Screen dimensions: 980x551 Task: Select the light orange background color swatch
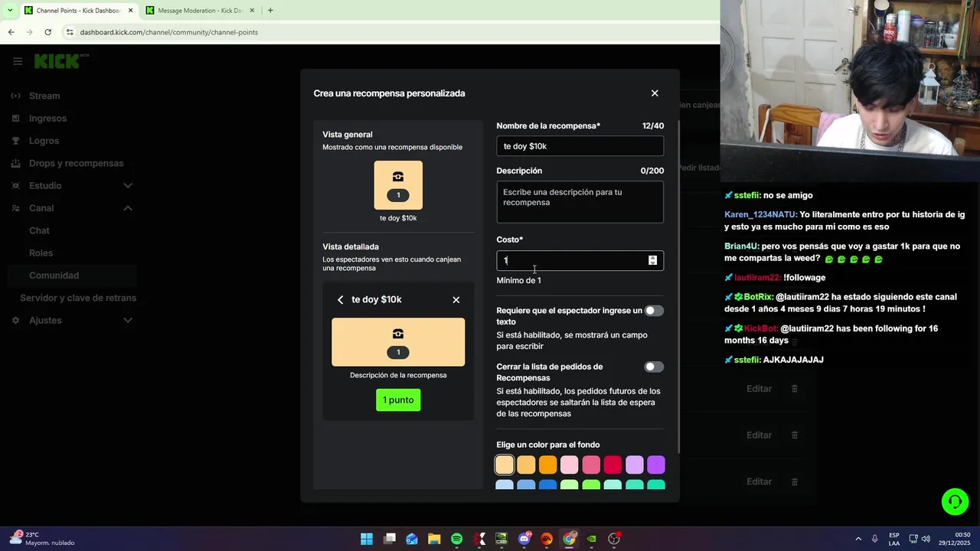[x=526, y=465]
